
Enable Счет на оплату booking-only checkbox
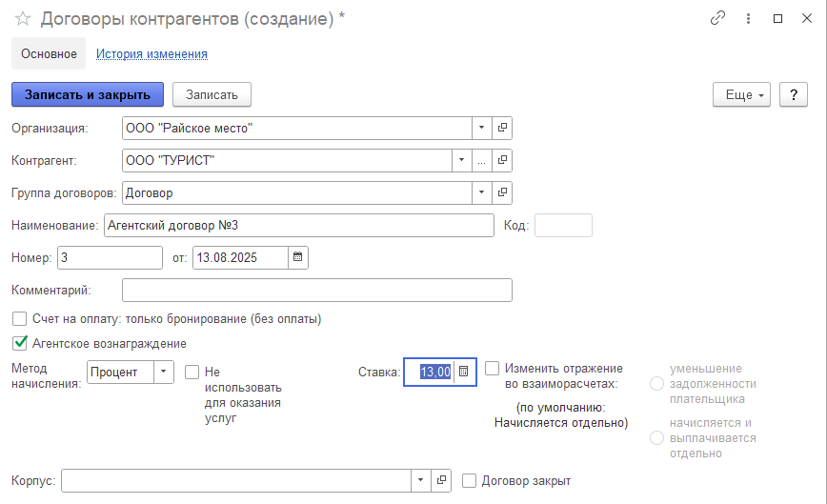[x=19, y=318]
